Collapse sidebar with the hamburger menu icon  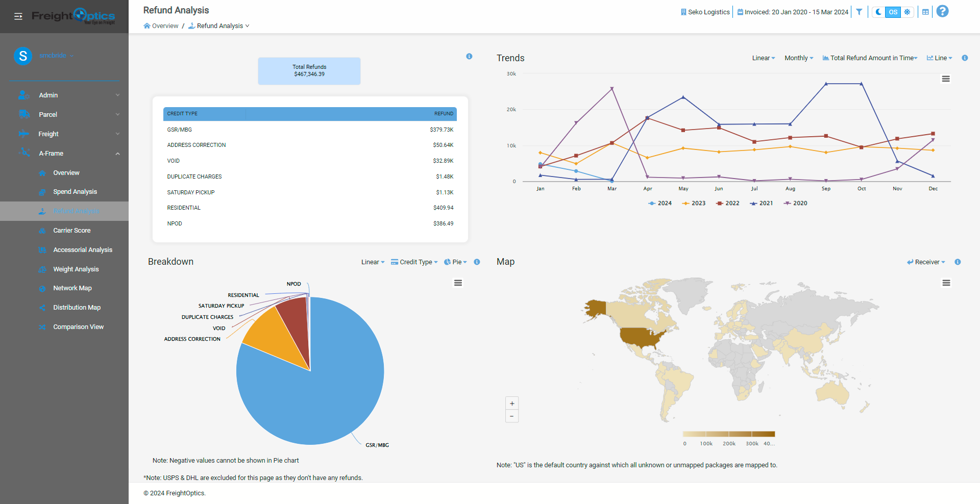18,16
